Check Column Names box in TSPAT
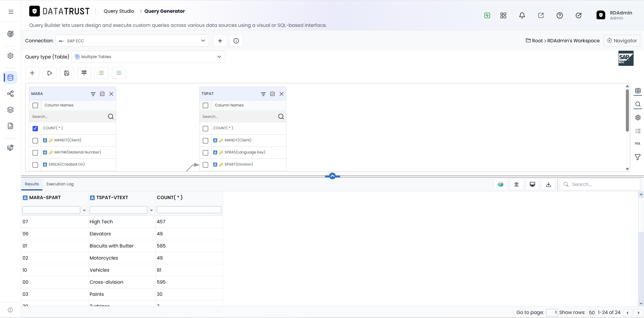The height and width of the screenshot is (318, 644). [x=205, y=105]
